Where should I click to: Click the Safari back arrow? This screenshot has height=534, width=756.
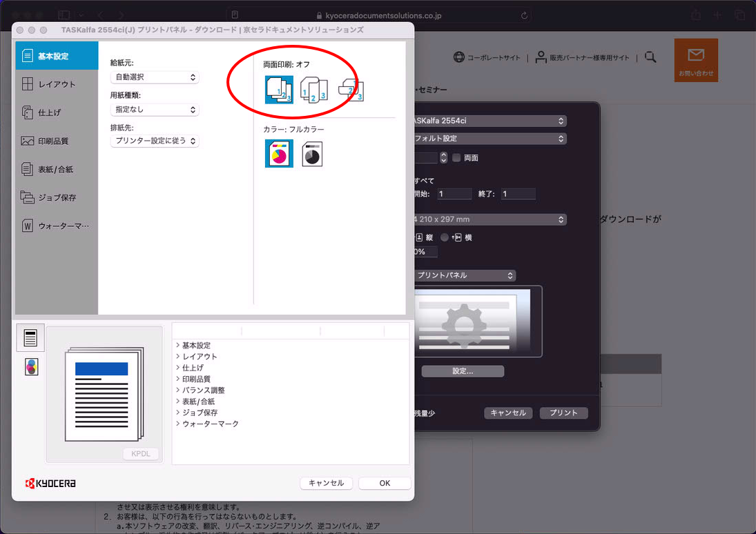[101, 15]
